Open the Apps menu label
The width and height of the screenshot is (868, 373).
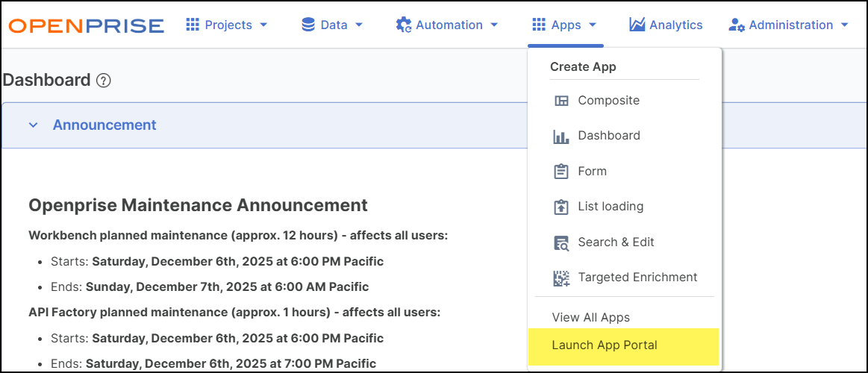click(x=566, y=25)
